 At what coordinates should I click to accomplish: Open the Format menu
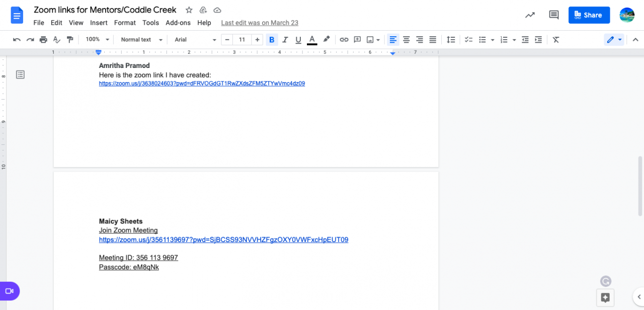pyautogui.click(x=125, y=23)
